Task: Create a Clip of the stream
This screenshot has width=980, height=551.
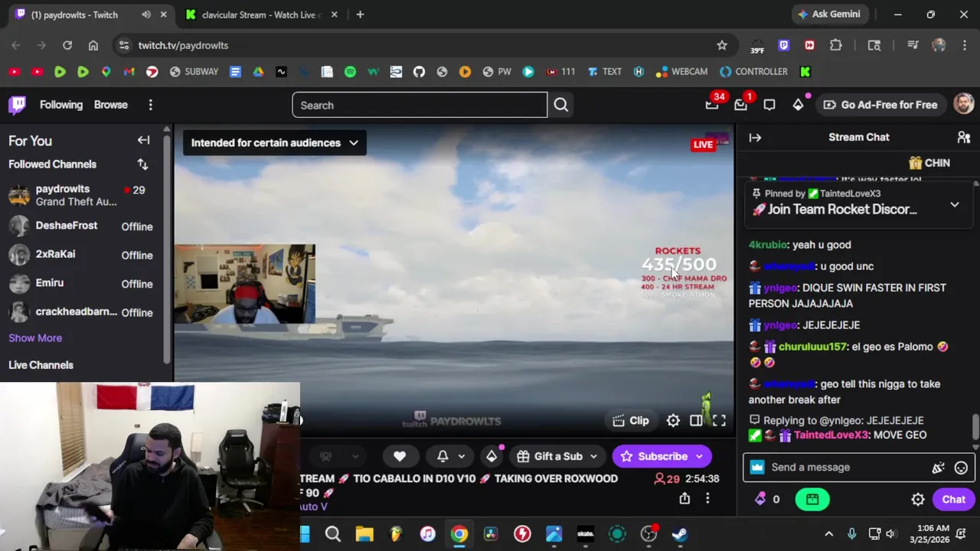Action: pos(631,420)
